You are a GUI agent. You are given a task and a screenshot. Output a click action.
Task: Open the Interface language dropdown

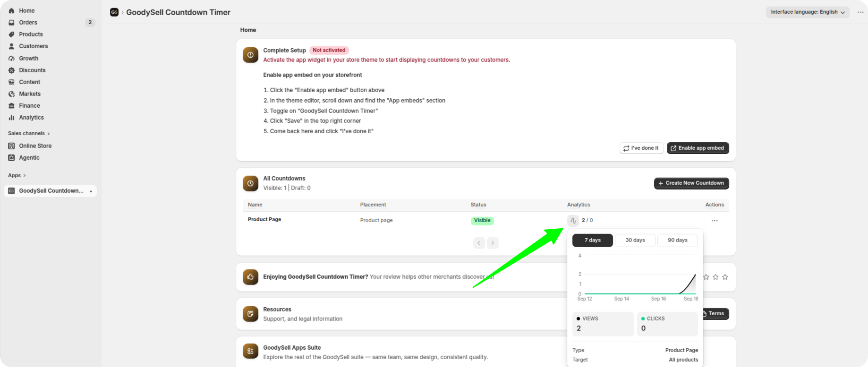[808, 12]
